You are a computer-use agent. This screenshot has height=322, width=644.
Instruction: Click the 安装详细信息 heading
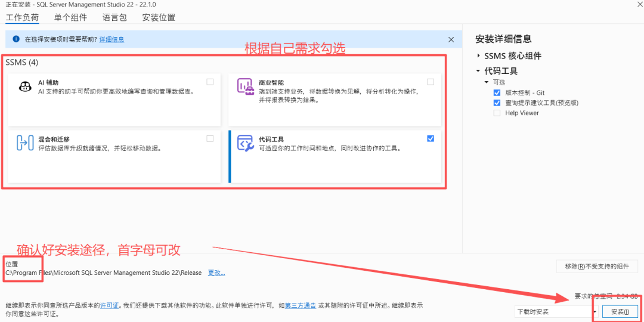point(503,39)
